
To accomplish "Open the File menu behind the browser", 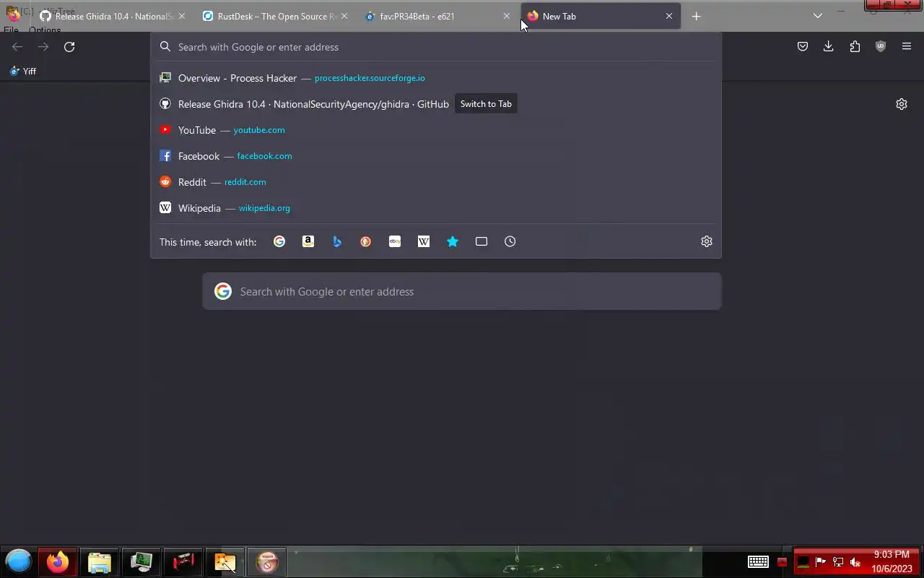I will (11, 30).
